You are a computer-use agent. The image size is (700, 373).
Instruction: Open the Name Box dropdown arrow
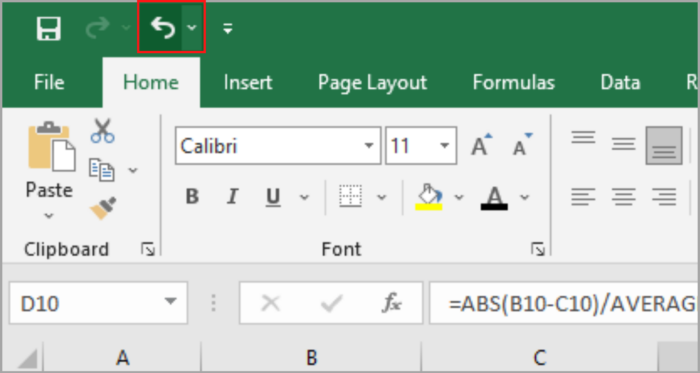tap(171, 302)
